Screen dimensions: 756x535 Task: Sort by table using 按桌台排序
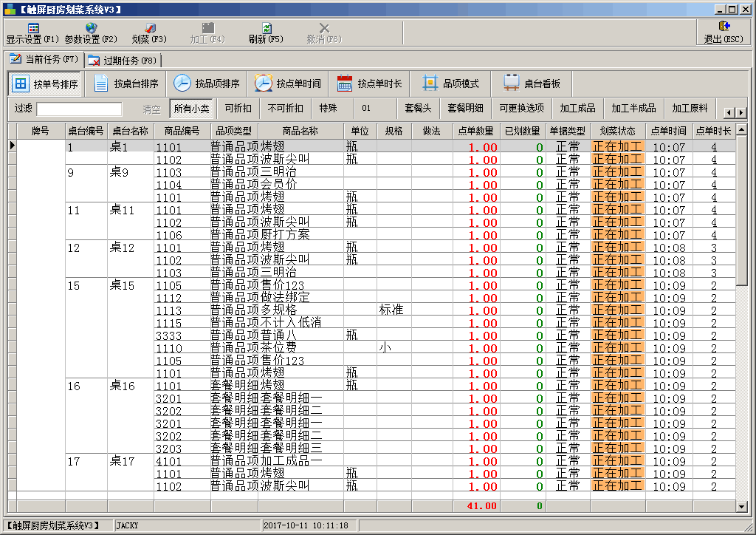coord(126,84)
